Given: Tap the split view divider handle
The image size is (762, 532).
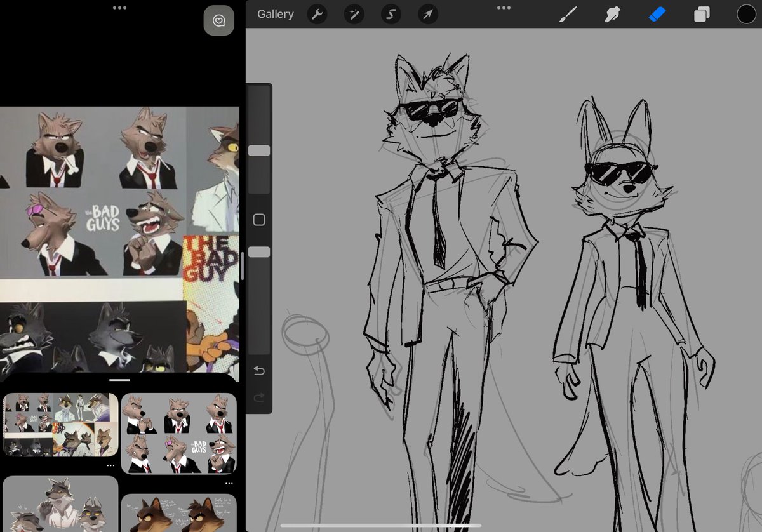Looking at the screenshot, I should [242, 266].
